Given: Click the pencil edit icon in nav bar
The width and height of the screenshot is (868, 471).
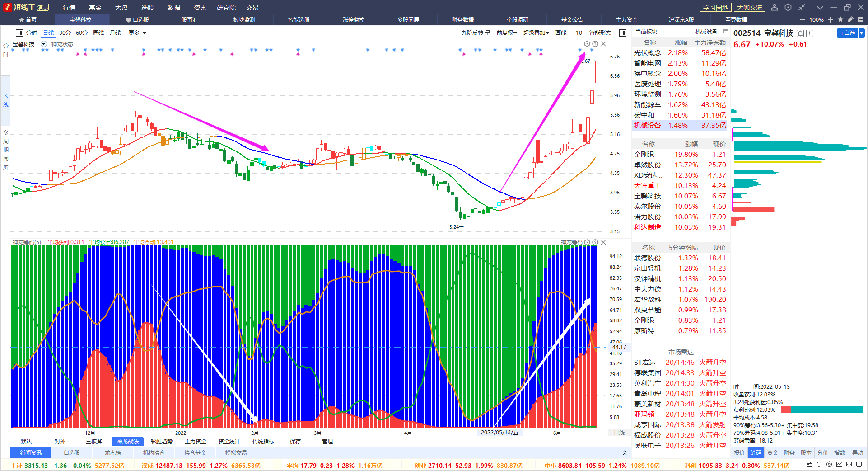Looking at the screenshot, I should coord(850,19).
